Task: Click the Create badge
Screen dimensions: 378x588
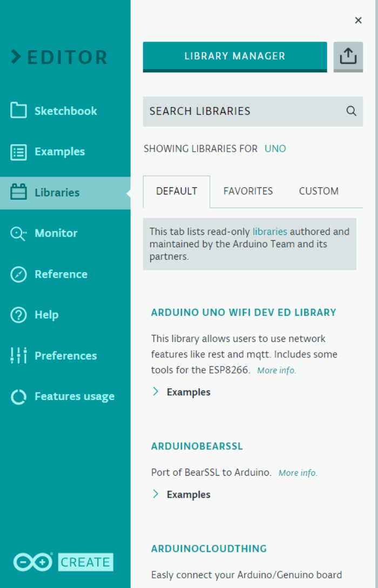Action: tap(85, 562)
